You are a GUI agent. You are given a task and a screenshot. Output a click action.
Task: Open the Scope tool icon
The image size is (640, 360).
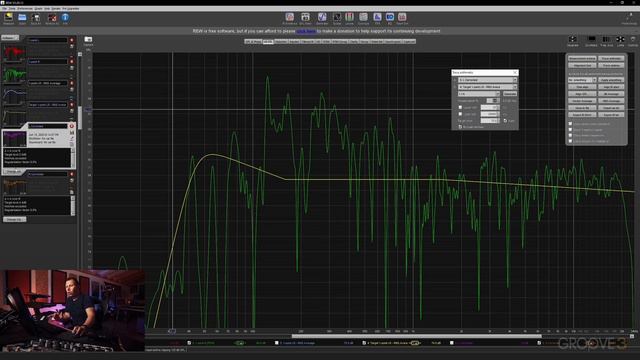337,18
